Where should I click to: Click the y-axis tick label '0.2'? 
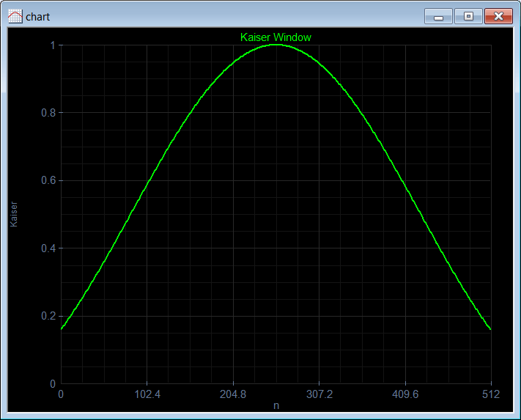click(x=48, y=316)
